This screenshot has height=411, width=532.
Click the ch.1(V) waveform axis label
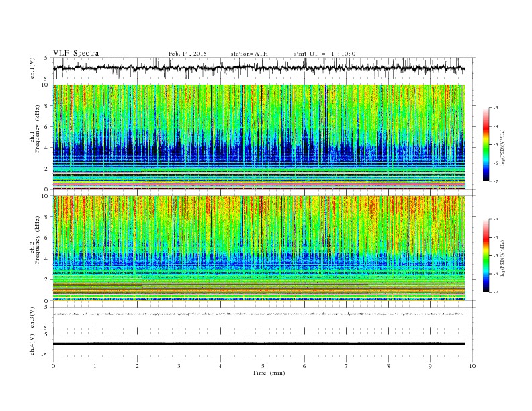(32, 68)
